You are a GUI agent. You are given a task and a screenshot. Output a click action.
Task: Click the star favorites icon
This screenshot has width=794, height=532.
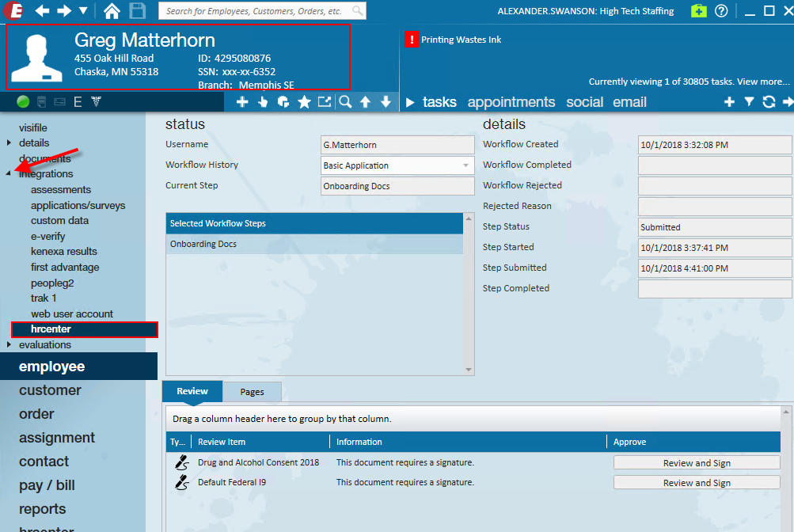pos(304,102)
